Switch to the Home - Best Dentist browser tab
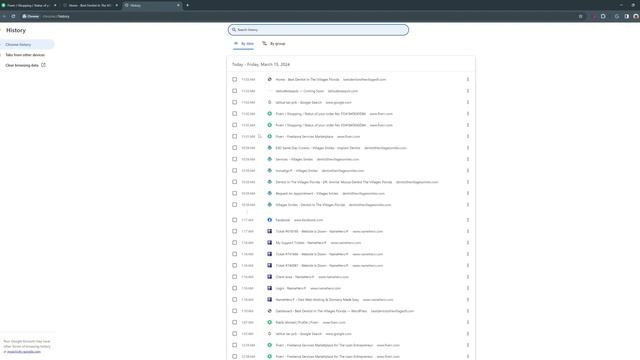The width and height of the screenshot is (640, 360). pyautogui.click(x=91, y=5)
